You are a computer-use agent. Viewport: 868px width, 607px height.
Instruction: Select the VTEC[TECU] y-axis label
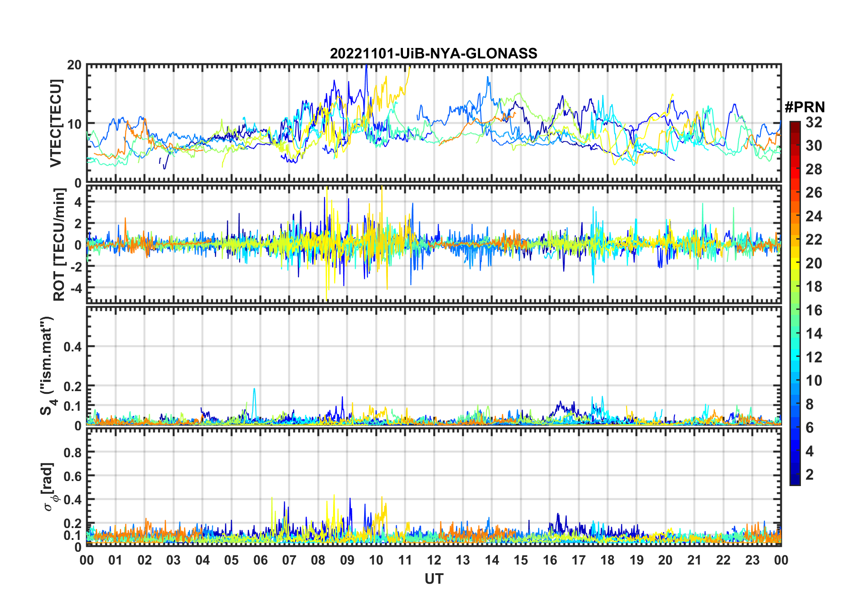pyautogui.click(x=56, y=123)
